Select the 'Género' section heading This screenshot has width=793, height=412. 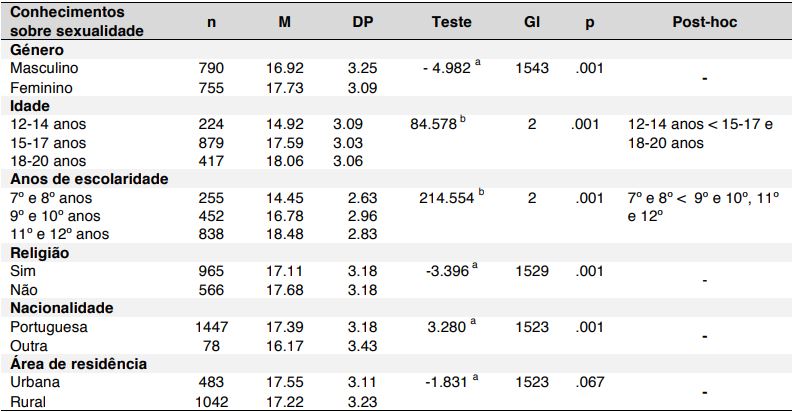click(x=37, y=49)
